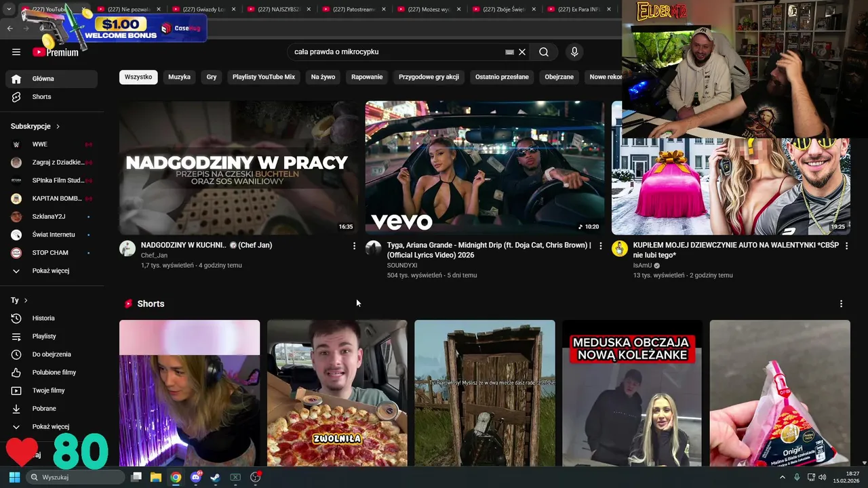Open SPInka Film Studio subscription
Screen dimensions: 868x488
pos(52,180)
